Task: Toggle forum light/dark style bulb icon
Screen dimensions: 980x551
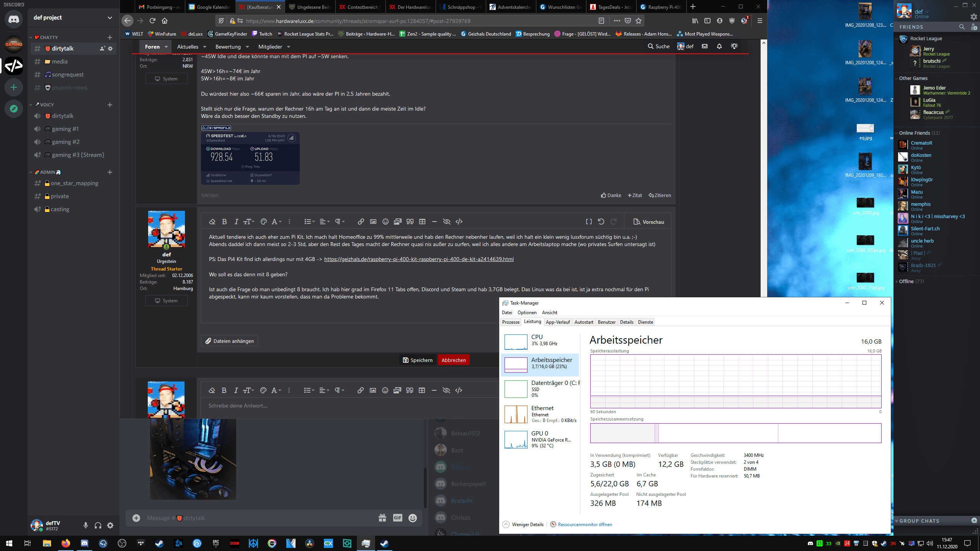Action: 734,46
